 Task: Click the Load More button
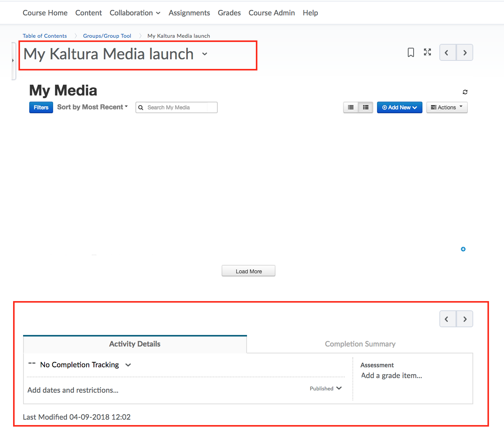point(249,271)
